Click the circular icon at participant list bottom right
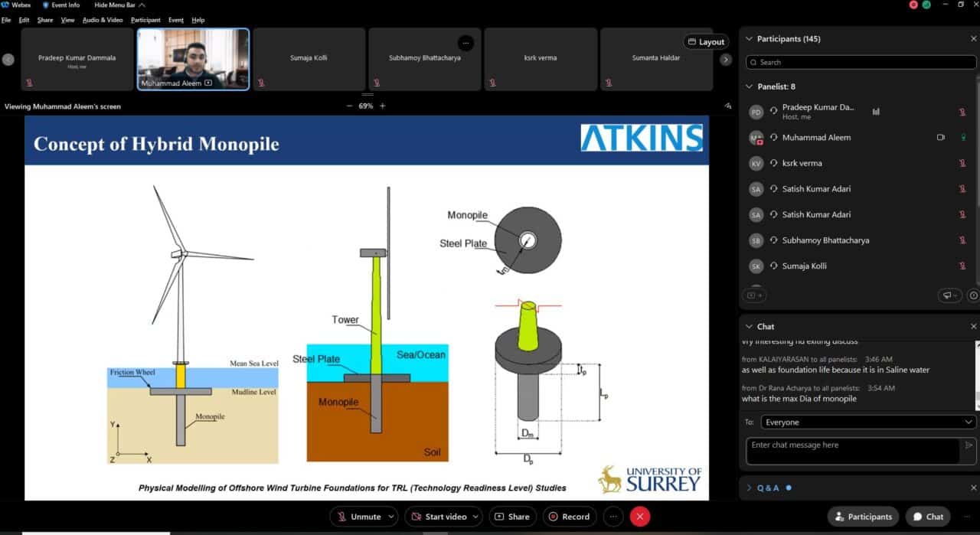This screenshot has height=535, width=980. [973, 295]
